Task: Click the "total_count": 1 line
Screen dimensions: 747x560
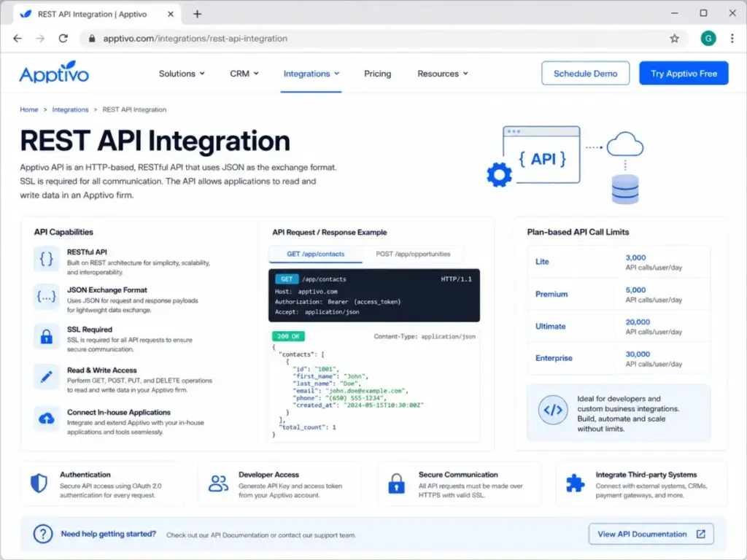Action: pyautogui.click(x=307, y=427)
